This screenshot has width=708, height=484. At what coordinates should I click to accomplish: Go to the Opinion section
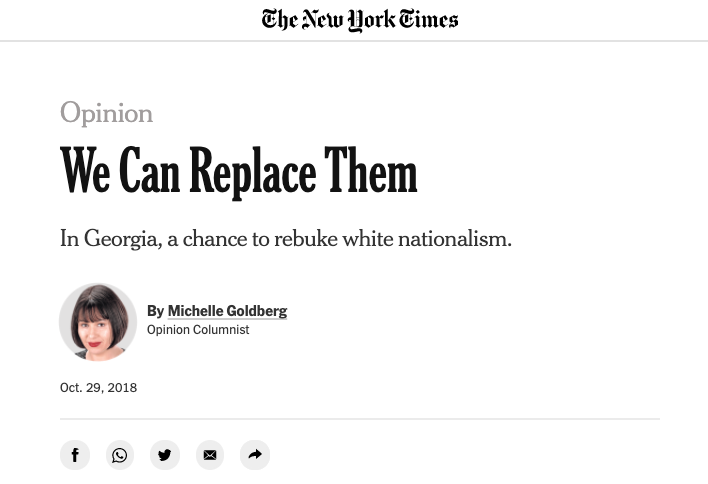click(106, 113)
